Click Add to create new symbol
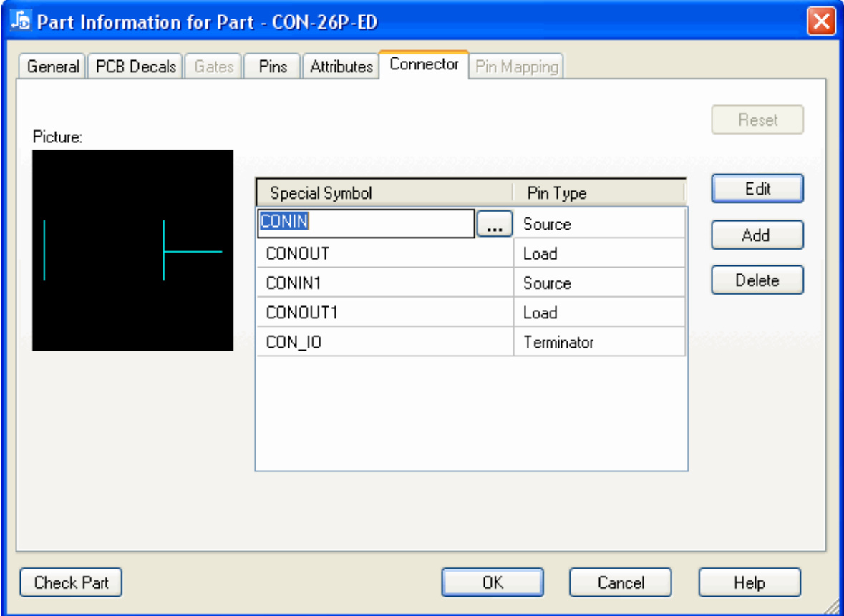Viewport: 844px width, 616px height. click(757, 235)
